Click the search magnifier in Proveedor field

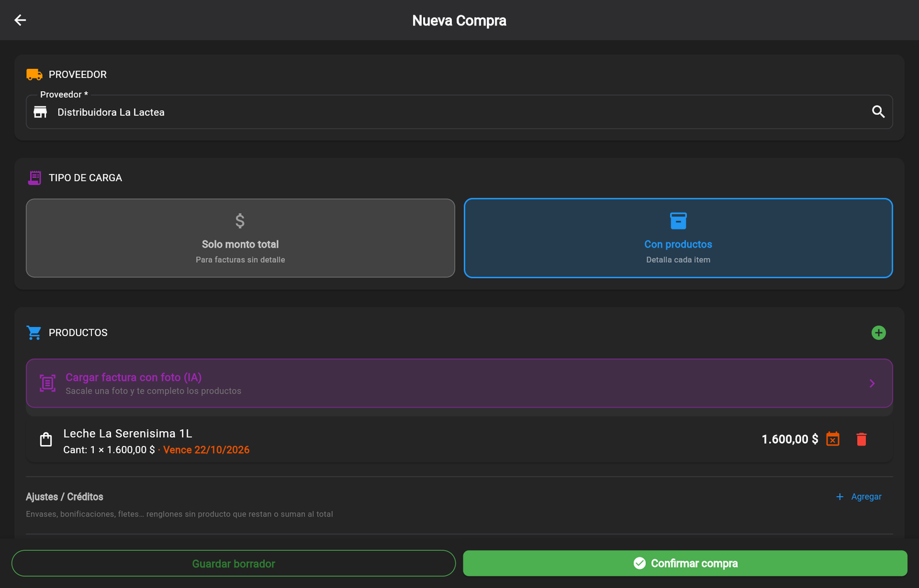[x=878, y=112]
